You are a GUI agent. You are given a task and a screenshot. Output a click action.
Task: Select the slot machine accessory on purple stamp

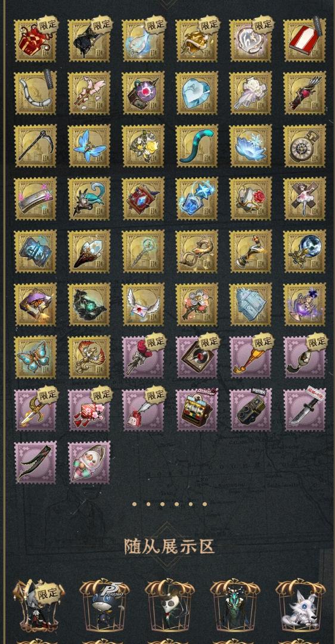click(197, 410)
